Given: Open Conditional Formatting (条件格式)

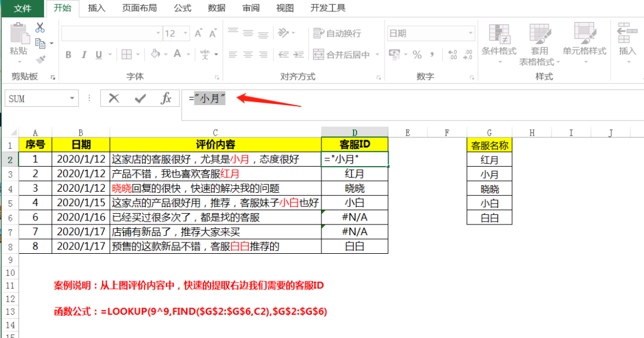Looking at the screenshot, I should coord(499,44).
